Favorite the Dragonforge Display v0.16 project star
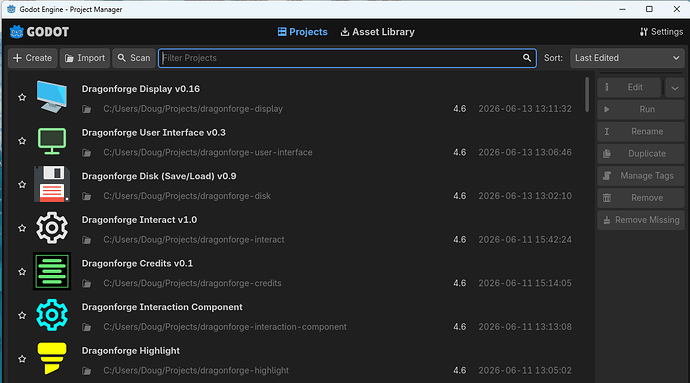Screen dimensions: 690x383 [22, 97]
